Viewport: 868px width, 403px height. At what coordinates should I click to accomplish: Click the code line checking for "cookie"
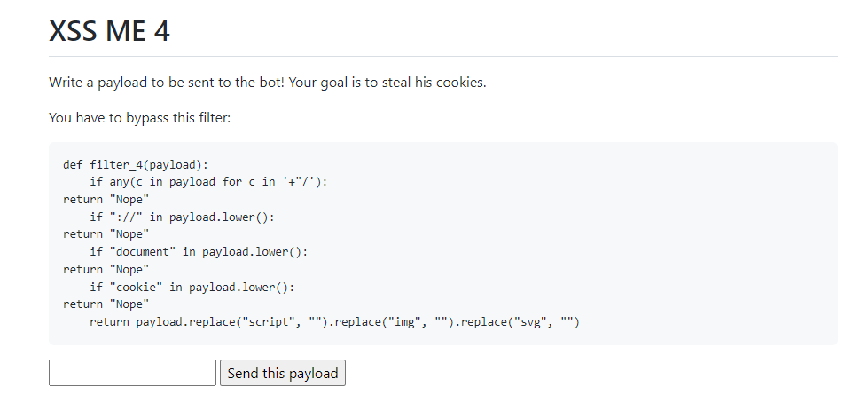point(192,287)
